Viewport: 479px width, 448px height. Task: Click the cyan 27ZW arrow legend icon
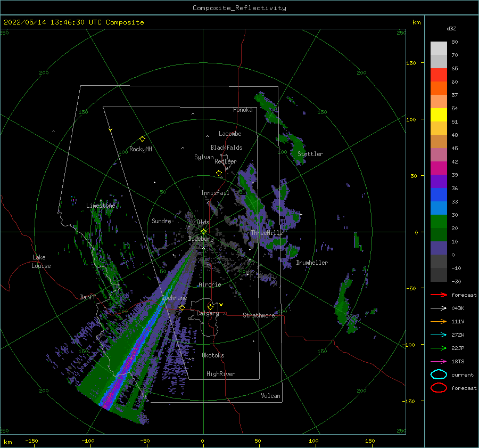click(439, 335)
